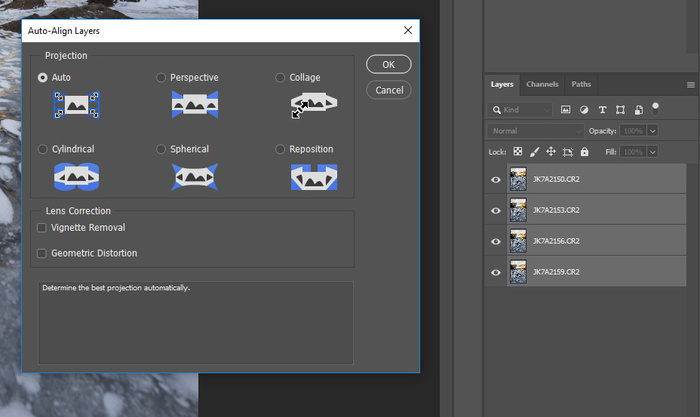Open the Kind filter dropdown
Image resolution: width=700 pixels, height=417 pixels.
[520, 109]
